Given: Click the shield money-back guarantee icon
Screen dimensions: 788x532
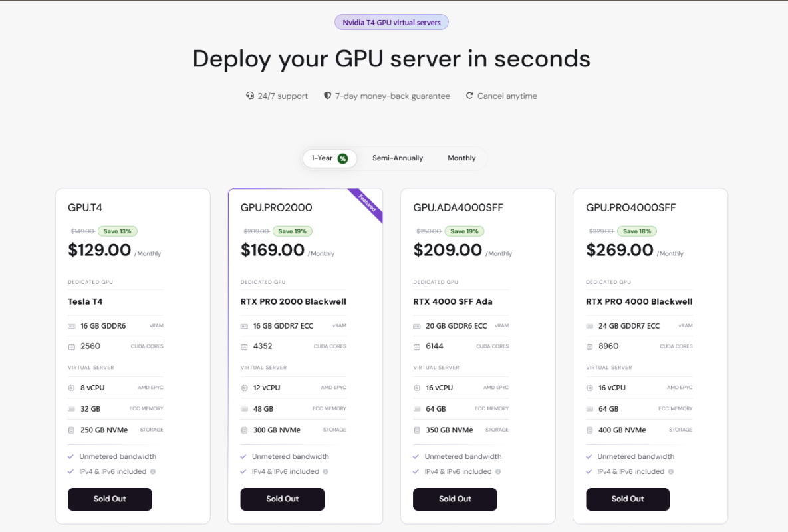Looking at the screenshot, I should [x=327, y=96].
